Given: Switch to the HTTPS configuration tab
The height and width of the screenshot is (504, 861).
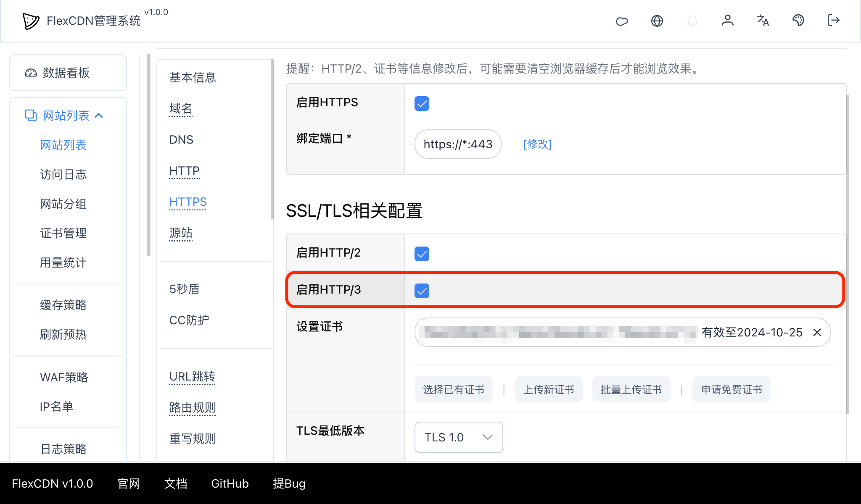Looking at the screenshot, I should tap(188, 202).
